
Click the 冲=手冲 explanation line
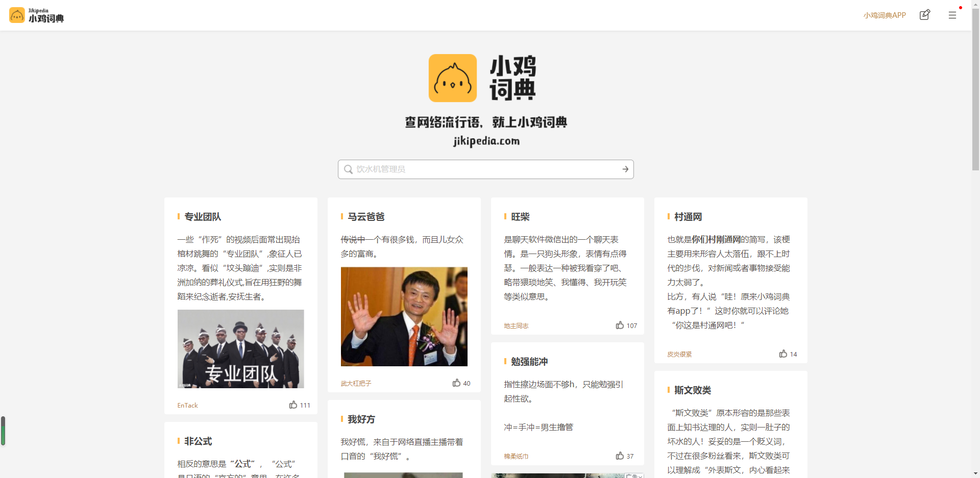[538, 427]
